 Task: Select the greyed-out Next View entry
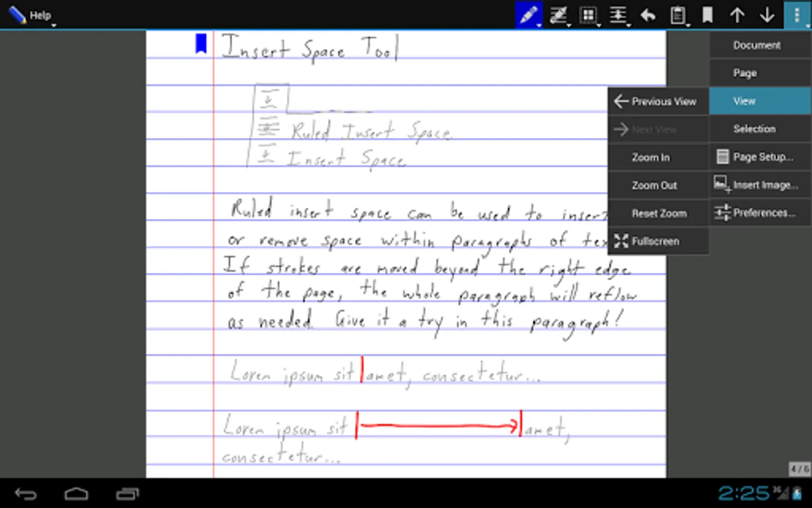tap(658, 129)
